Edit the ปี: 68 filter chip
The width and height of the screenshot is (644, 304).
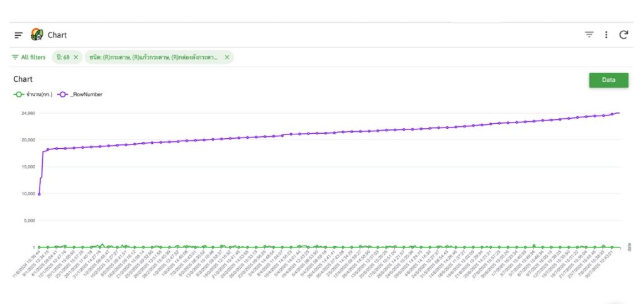(x=63, y=57)
